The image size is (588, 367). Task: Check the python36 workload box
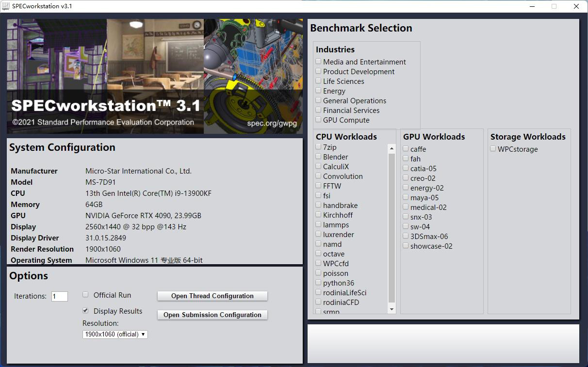point(318,282)
